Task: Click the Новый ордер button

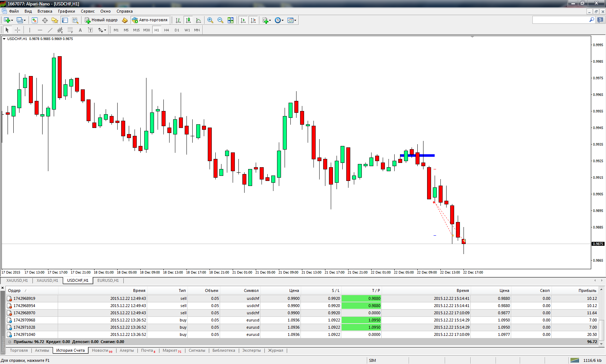Action: [101, 20]
